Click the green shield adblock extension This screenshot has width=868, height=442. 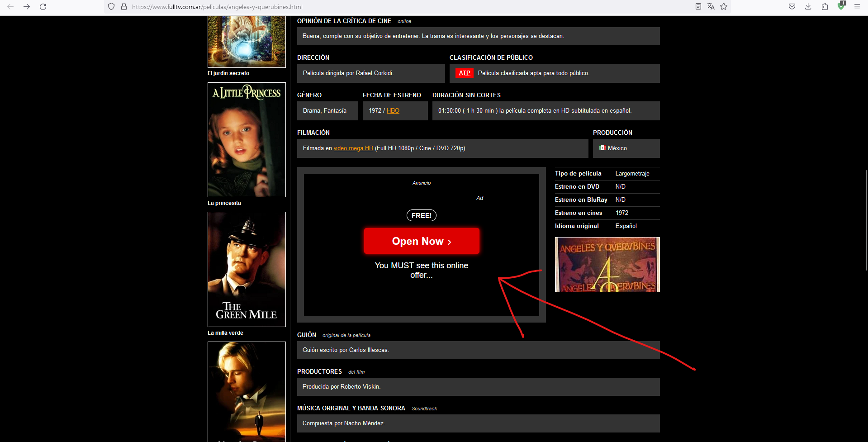click(841, 6)
